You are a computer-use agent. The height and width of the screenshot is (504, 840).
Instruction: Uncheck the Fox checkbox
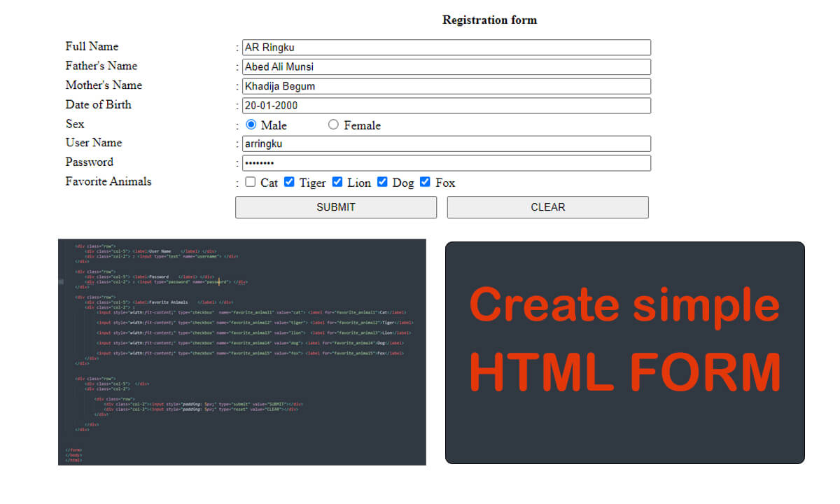(425, 181)
